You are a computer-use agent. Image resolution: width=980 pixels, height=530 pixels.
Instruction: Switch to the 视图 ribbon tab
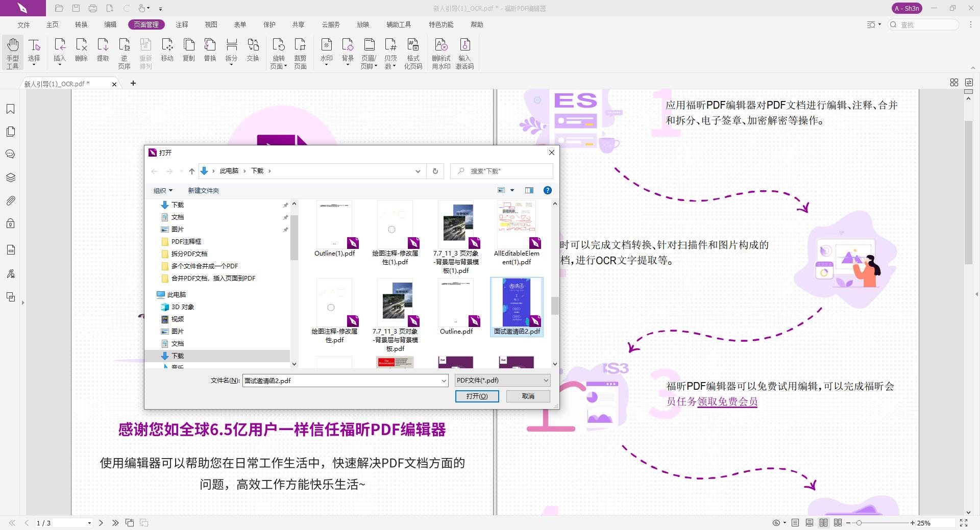[212, 24]
